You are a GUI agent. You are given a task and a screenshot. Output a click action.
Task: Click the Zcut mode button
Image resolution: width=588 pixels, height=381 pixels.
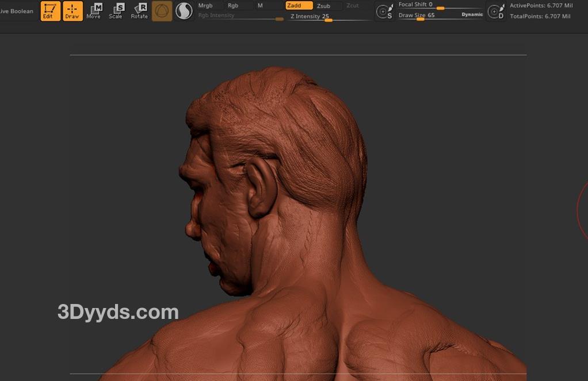355,6
